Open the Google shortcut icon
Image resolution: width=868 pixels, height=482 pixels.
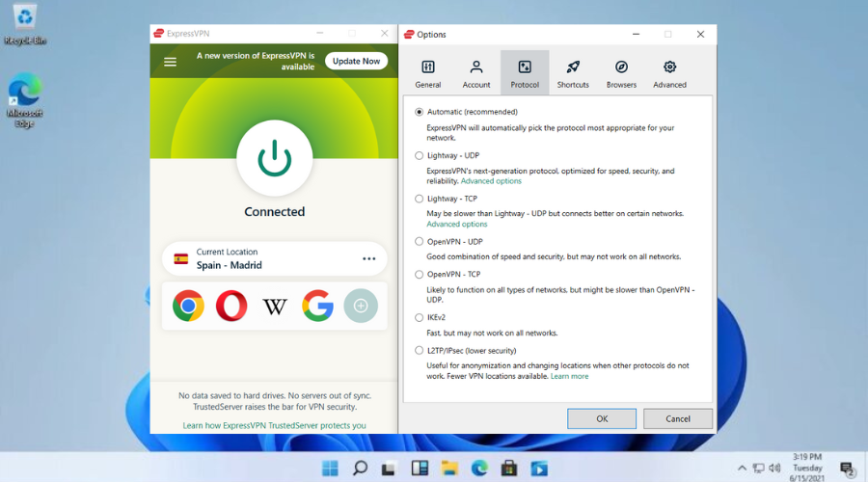coord(317,307)
